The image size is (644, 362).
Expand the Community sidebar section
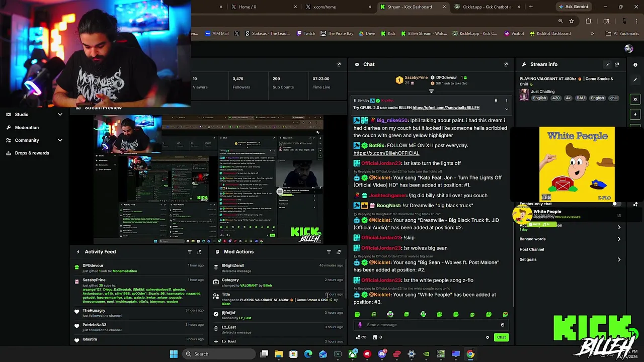(60, 140)
